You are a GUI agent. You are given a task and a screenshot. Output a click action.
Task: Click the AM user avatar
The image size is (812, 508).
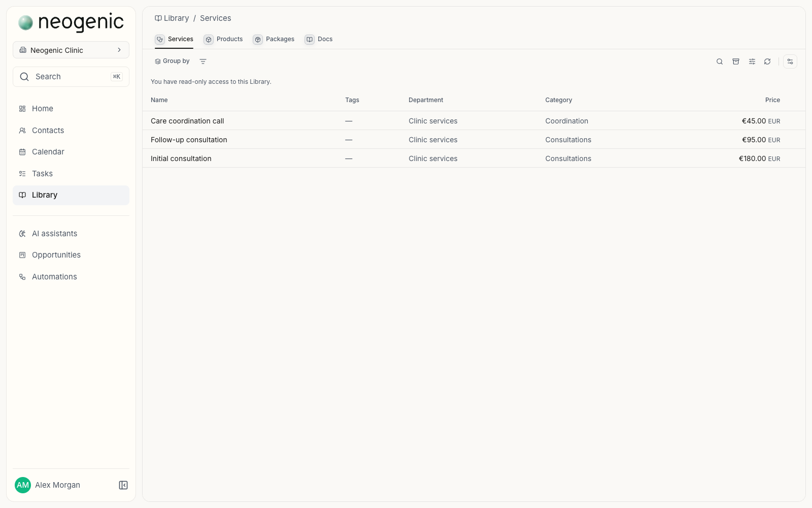(23, 485)
